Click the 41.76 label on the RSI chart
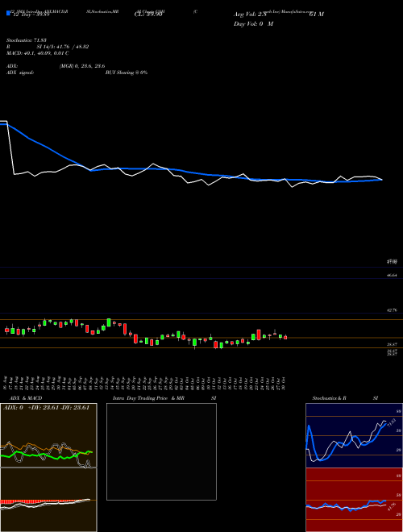This screenshot has width=403, height=532. (392, 507)
